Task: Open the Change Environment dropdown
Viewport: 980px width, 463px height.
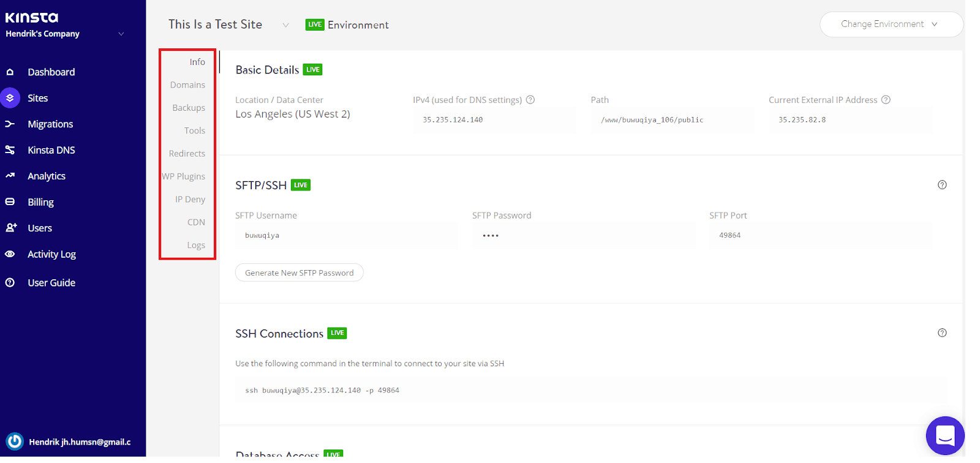Action: click(891, 24)
